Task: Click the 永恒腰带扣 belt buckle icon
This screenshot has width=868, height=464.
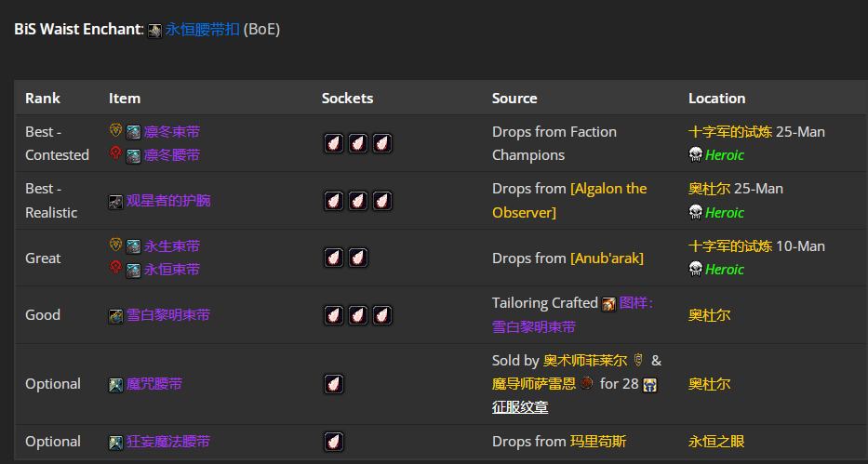Action: tap(155, 31)
